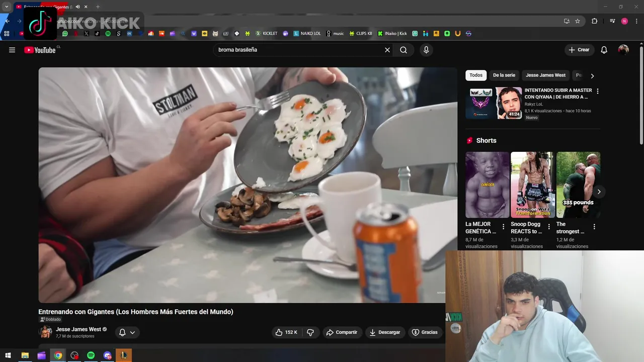The image size is (644, 362).
Task: Select the Jesse James West chip
Action: (x=545, y=75)
